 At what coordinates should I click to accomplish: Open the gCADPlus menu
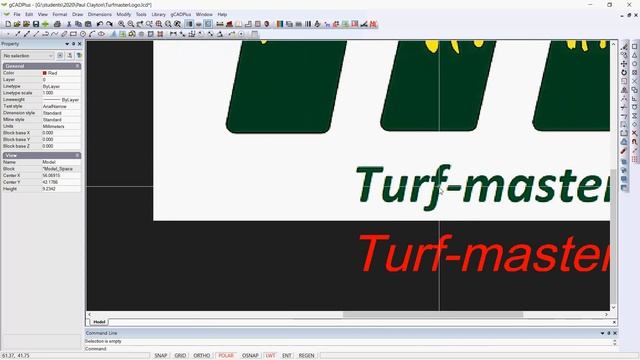click(x=181, y=14)
